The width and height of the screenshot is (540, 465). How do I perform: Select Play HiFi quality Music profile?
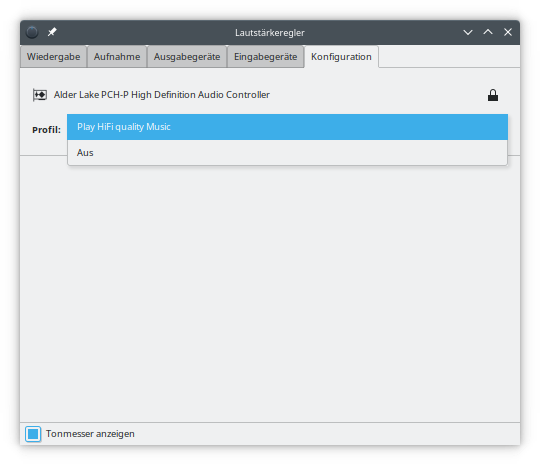click(287, 127)
